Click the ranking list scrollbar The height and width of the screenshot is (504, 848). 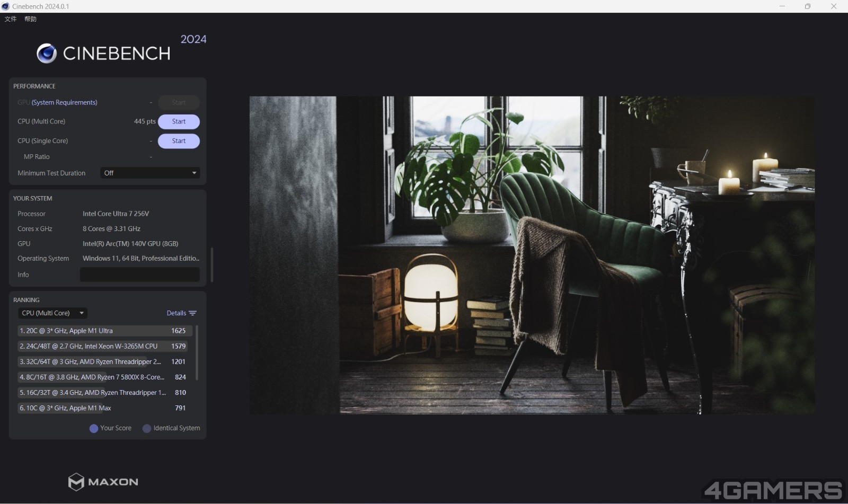[197, 352]
